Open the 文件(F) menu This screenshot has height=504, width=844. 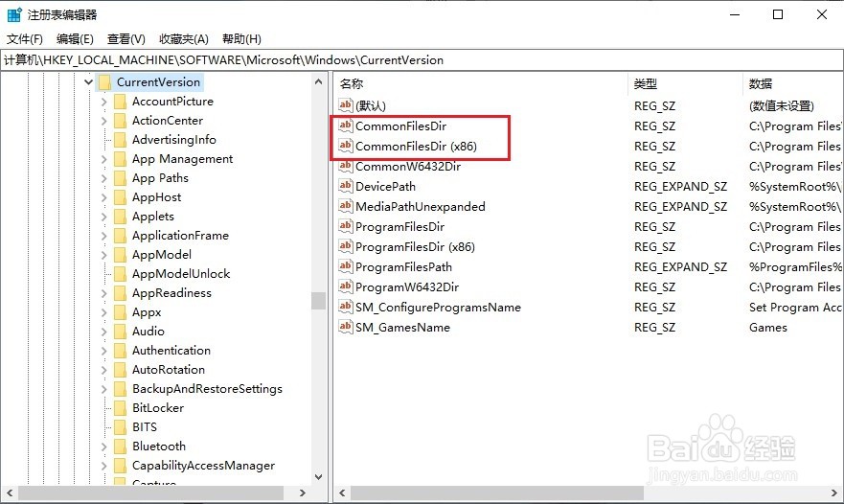[24, 38]
